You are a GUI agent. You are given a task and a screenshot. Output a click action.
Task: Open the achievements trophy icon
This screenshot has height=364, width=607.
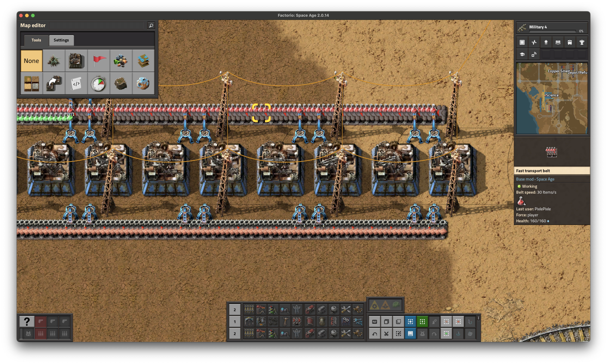[x=582, y=42]
